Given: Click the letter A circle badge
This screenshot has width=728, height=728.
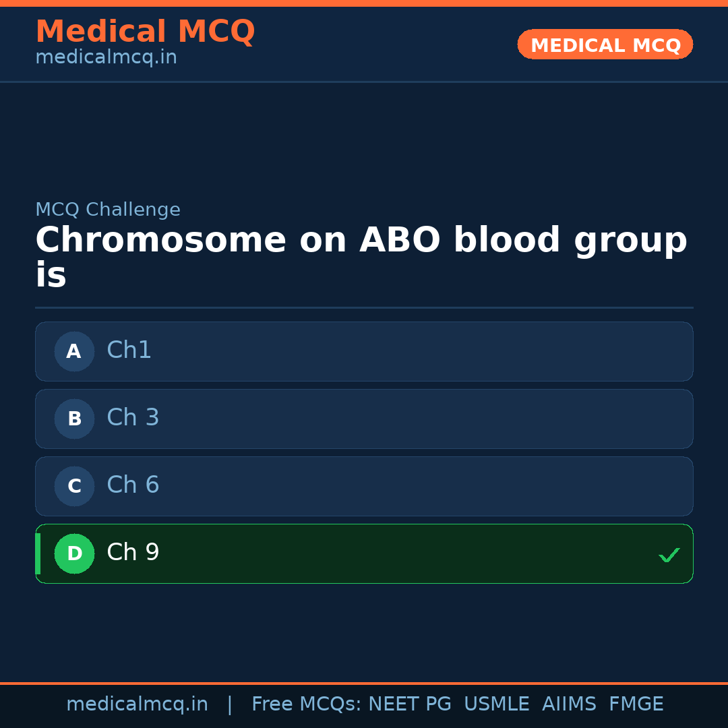Looking at the screenshot, I should [x=73, y=351].
